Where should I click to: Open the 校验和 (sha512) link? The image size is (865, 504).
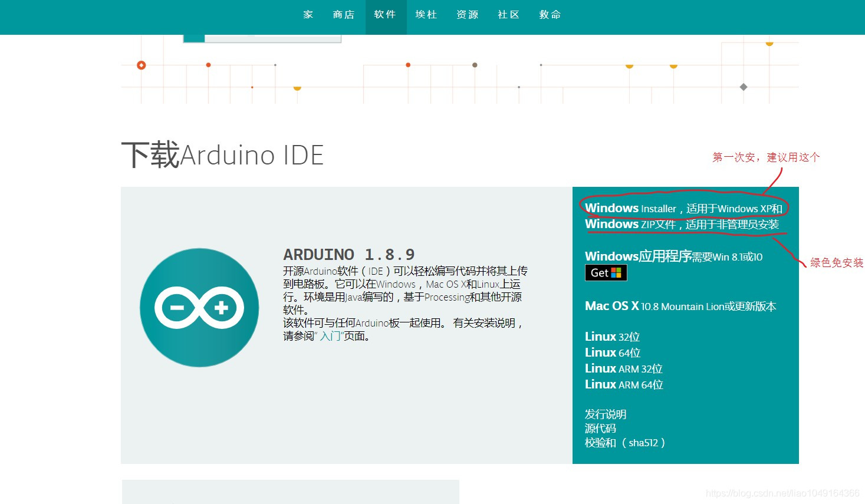[x=625, y=443]
